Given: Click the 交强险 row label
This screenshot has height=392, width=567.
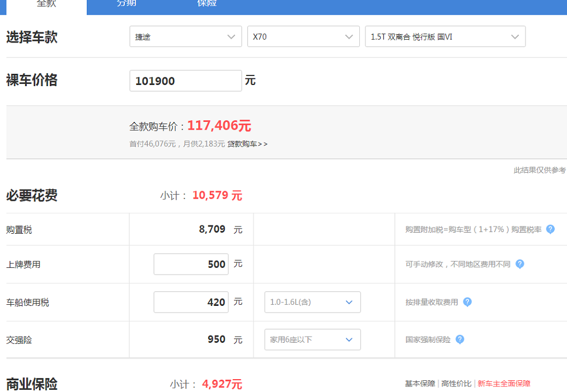Looking at the screenshot, I should pos(19,340).
